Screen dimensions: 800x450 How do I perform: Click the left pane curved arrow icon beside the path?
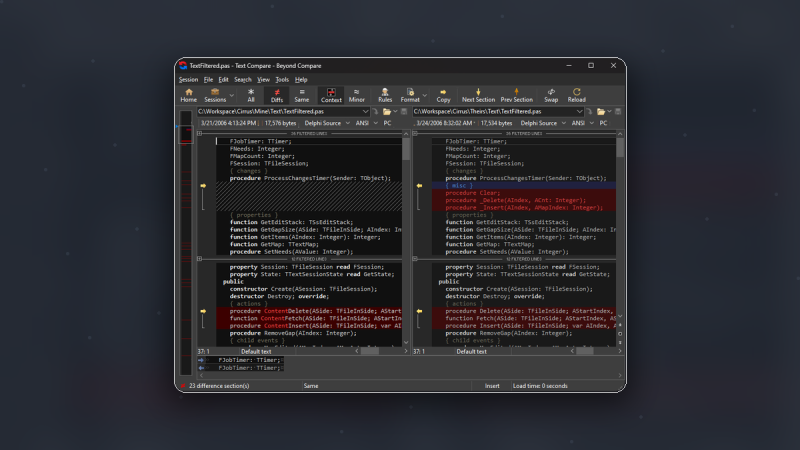[376, 111]
